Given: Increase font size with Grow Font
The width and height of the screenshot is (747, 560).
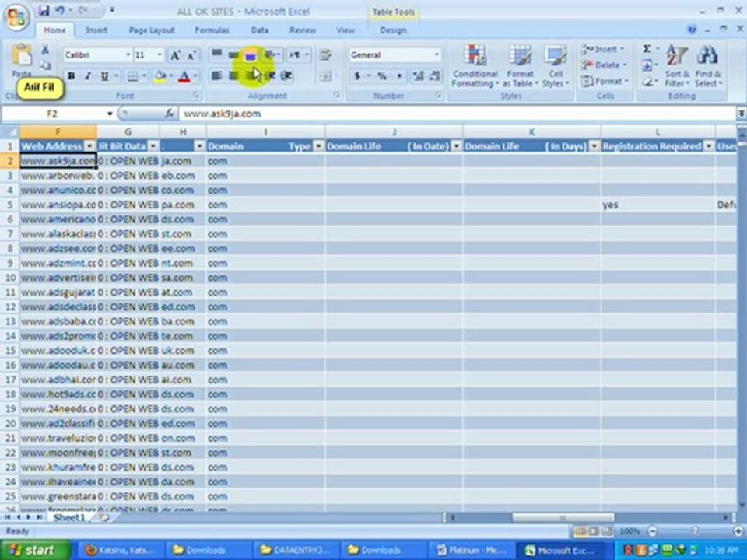Looking at the screenshot, I should coord(175,55).
